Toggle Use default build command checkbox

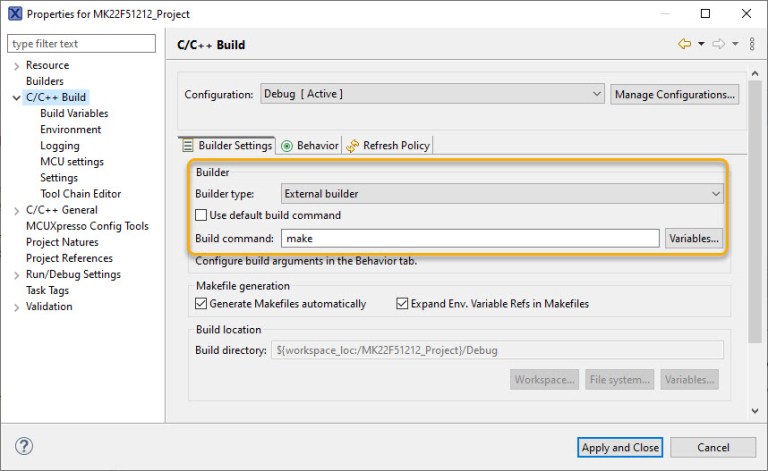(x=201, y=215)
